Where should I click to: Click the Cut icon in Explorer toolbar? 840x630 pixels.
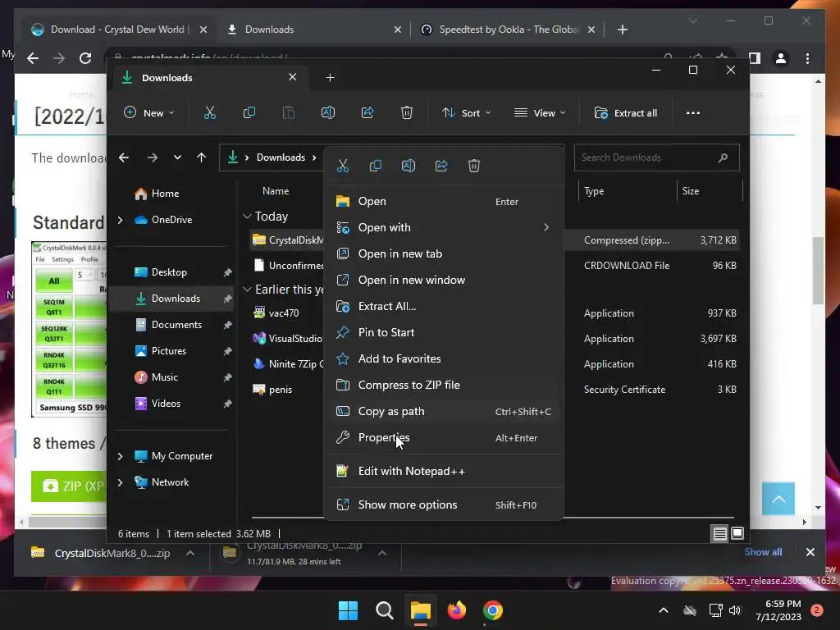point(209,112)
